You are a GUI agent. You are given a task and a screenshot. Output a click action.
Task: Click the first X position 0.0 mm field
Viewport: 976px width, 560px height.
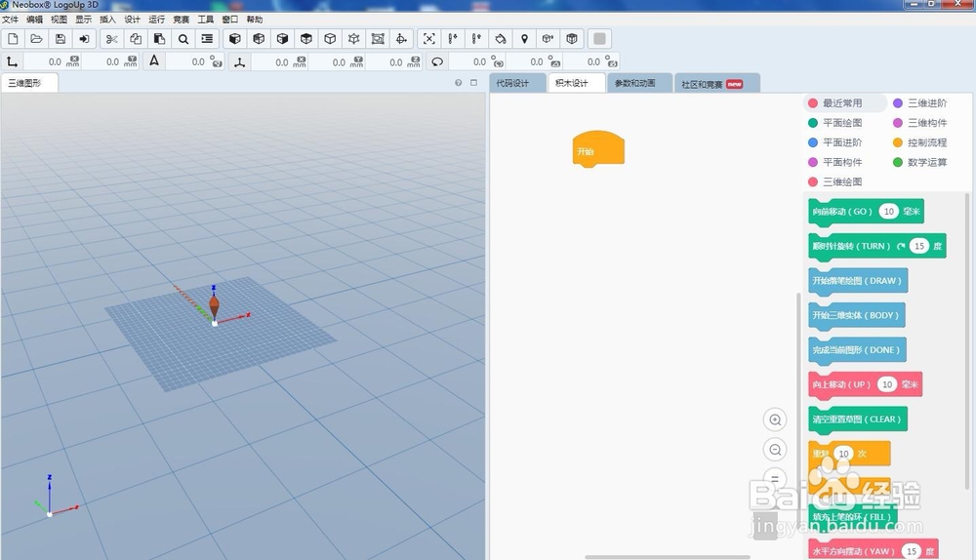tap(53, 61)
